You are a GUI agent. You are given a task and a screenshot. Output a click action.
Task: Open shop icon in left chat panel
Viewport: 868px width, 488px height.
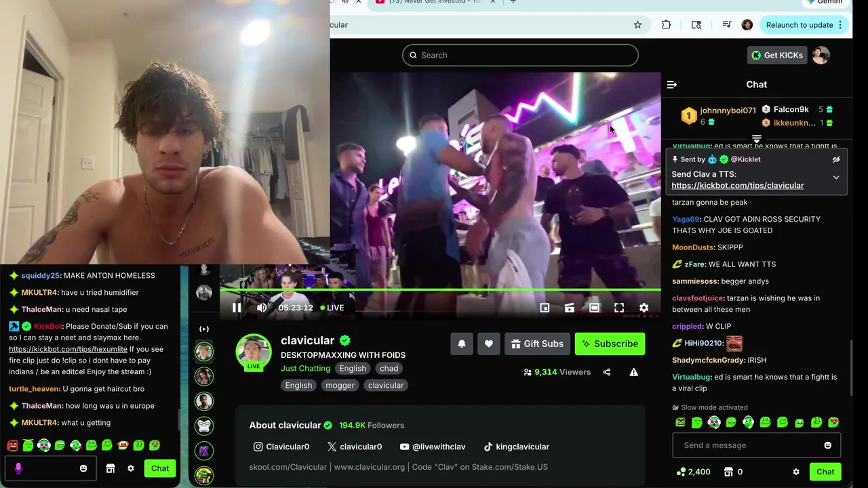[111, 468]
